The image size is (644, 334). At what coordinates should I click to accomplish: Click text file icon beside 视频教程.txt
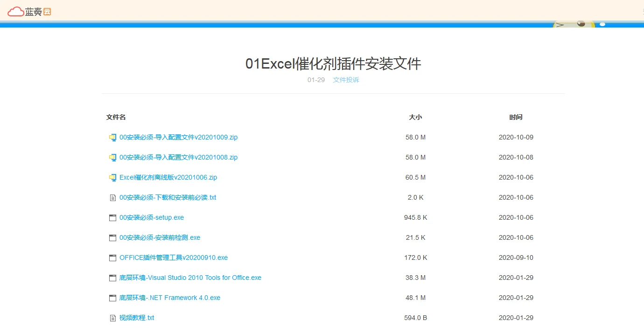112,318
